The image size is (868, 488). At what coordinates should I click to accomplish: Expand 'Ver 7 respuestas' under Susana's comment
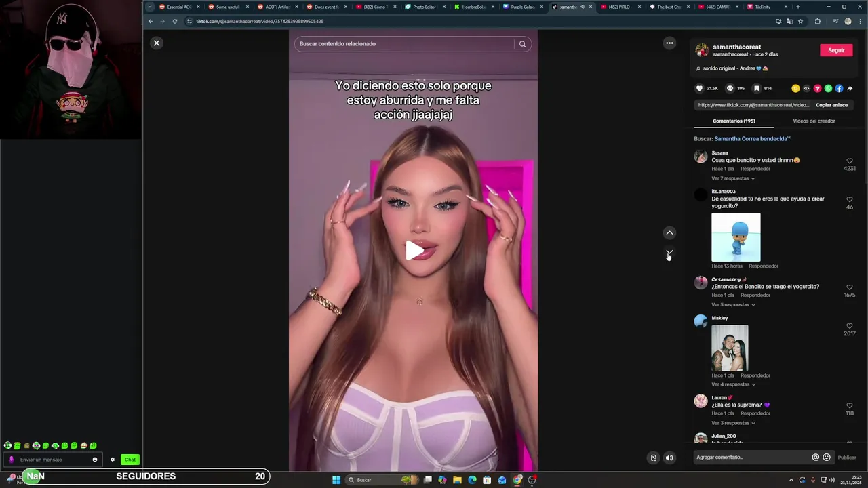click(x=732, y=178)
